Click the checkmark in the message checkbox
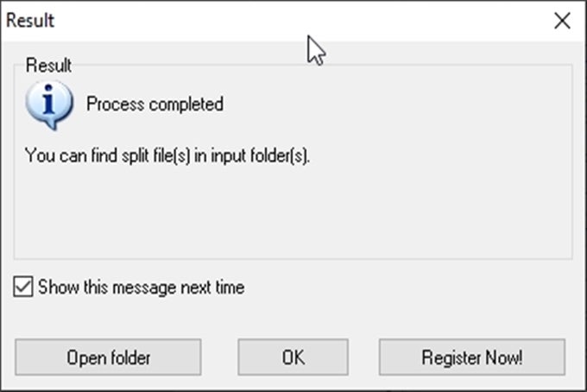The image size is (587, 392). tap(23, 288)
